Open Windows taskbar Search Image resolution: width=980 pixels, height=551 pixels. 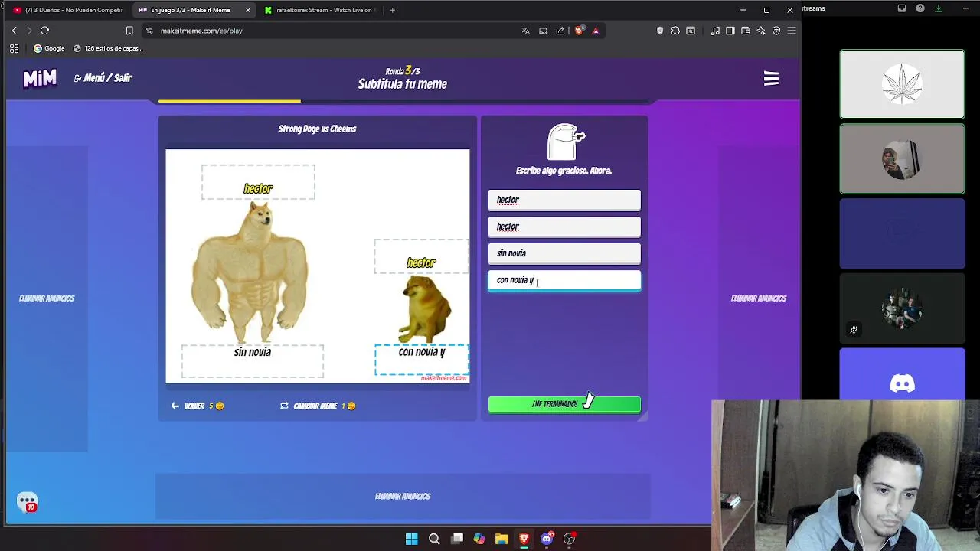click(434, 539)
